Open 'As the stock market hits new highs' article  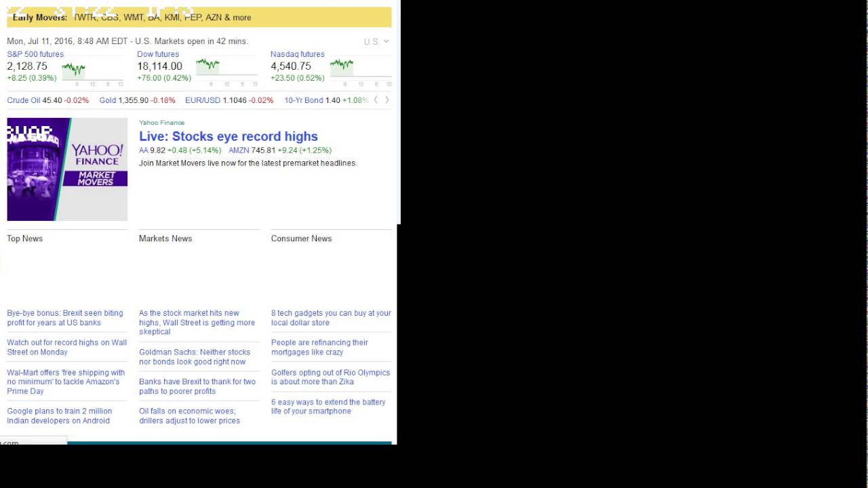pyautogui.click(x=197, y=323)
